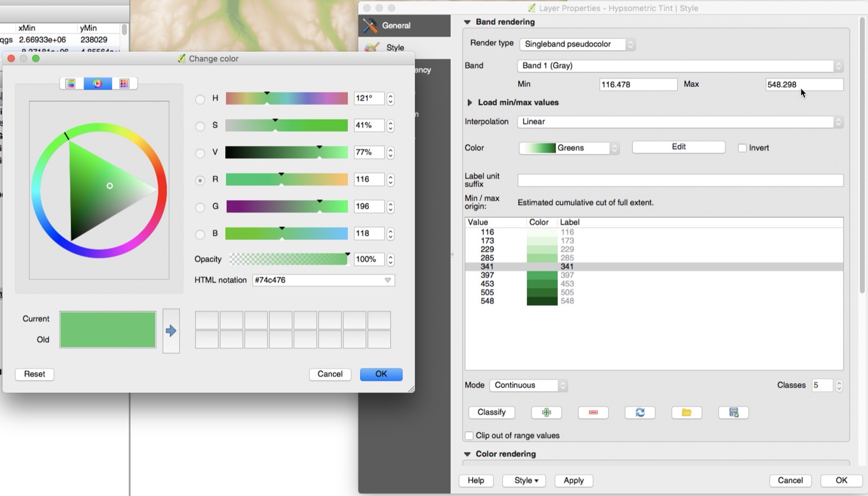Screen dimensions: 868x496
Task: Click Edit color ramp button
Action: (679, 147)
